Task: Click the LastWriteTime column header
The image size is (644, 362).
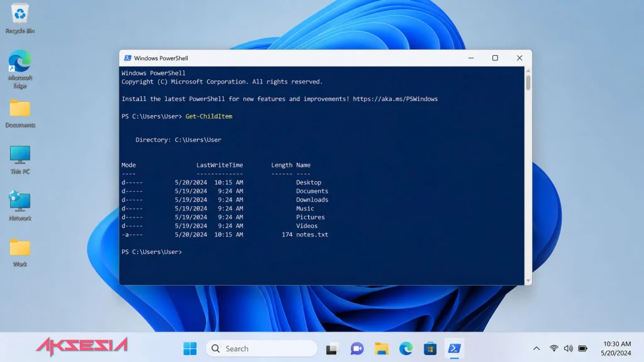Action: pyautogui.click(x=219, y=165)
